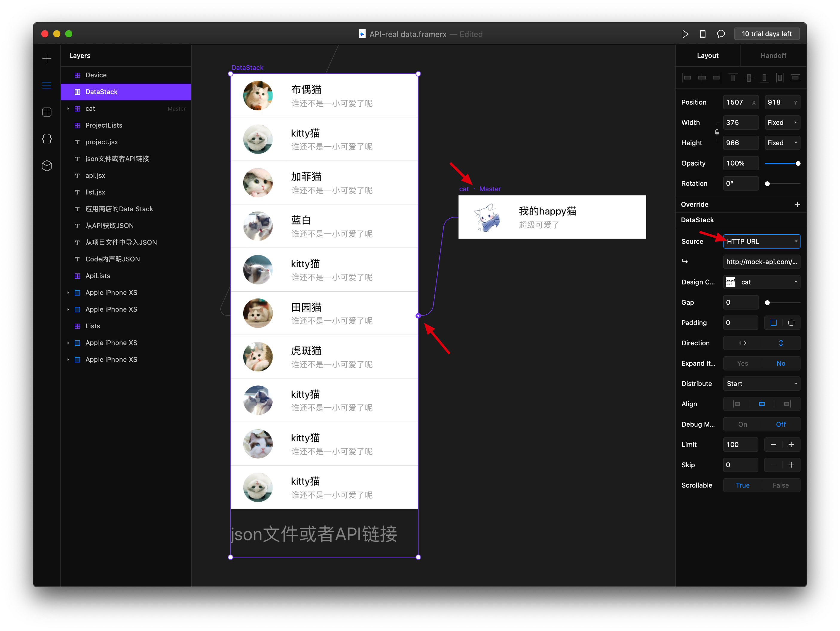This screenshot has height=631, width=840.
Task: Increase the Limit value with plus
Action: tap(791, 445)
